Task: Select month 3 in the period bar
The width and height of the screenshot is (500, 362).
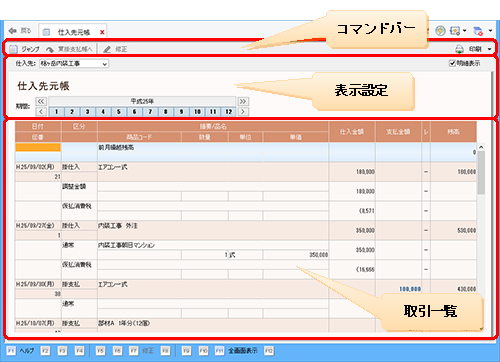Action: [88, 112]
